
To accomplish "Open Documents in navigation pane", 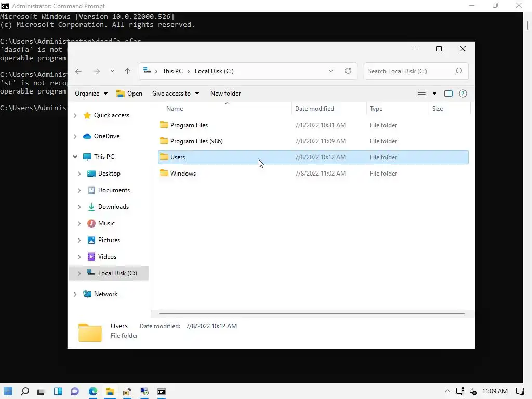I will [x=114, y=190].
